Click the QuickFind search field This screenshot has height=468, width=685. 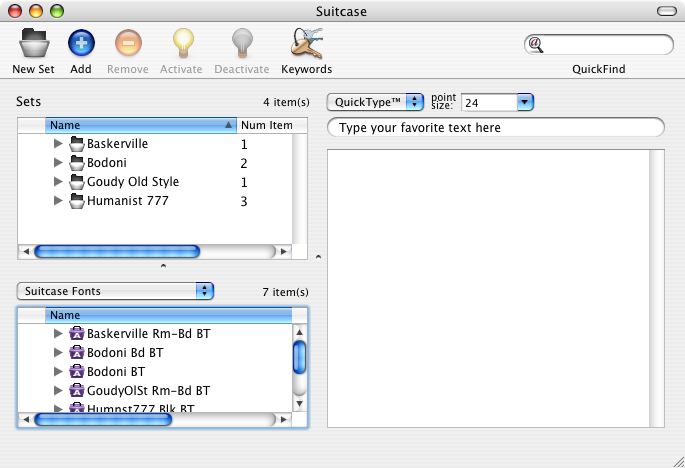tap(599, 45)
